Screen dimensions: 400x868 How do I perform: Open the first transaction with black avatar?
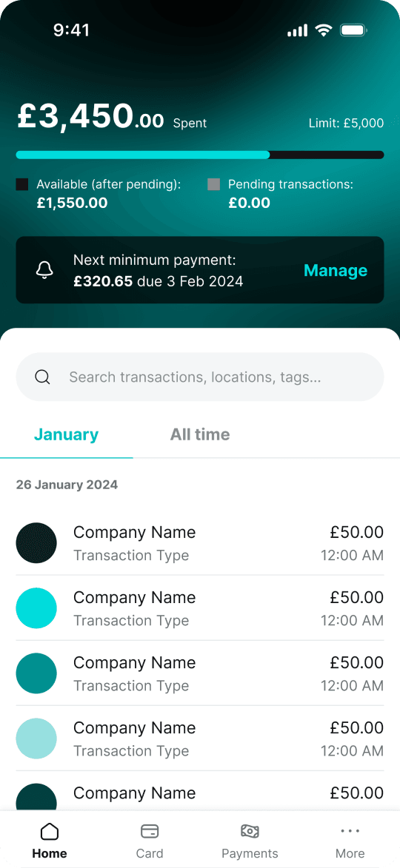click(200, 543)
